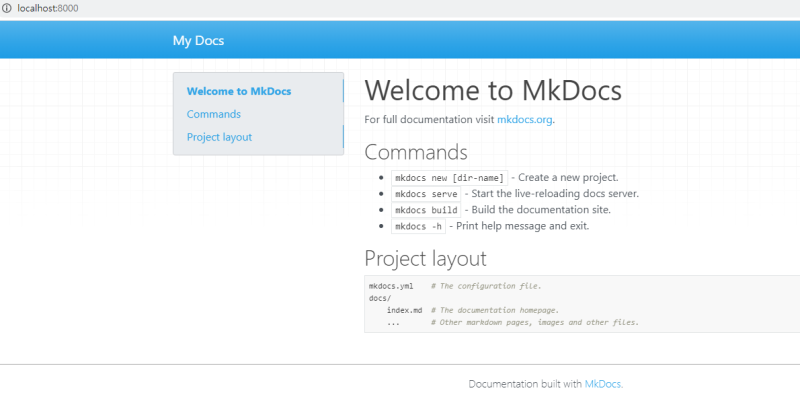Screen dimensions: 800x411
Task: Click '# Other markdown pages' comment line
Action: point(535,322)
